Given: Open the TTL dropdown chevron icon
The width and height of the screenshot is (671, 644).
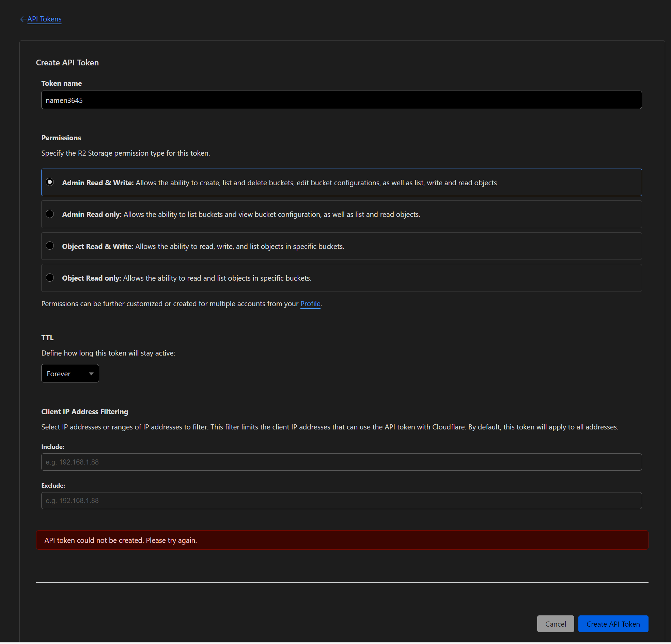Looking at the screenshot, I should point(91,374).
